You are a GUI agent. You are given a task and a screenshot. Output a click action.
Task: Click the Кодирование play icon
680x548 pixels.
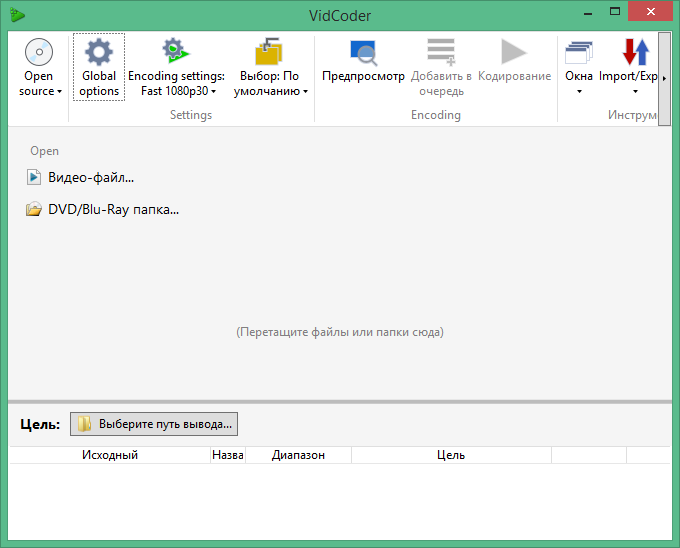tap(514, 52)
